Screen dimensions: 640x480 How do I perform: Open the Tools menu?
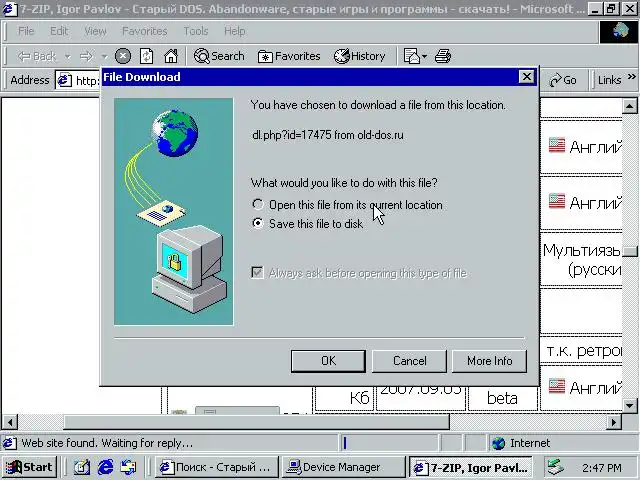tap(196, 31)
